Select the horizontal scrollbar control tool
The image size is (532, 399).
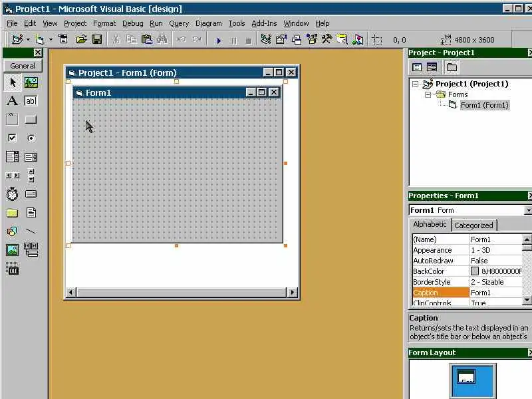(x=13, y=176)
